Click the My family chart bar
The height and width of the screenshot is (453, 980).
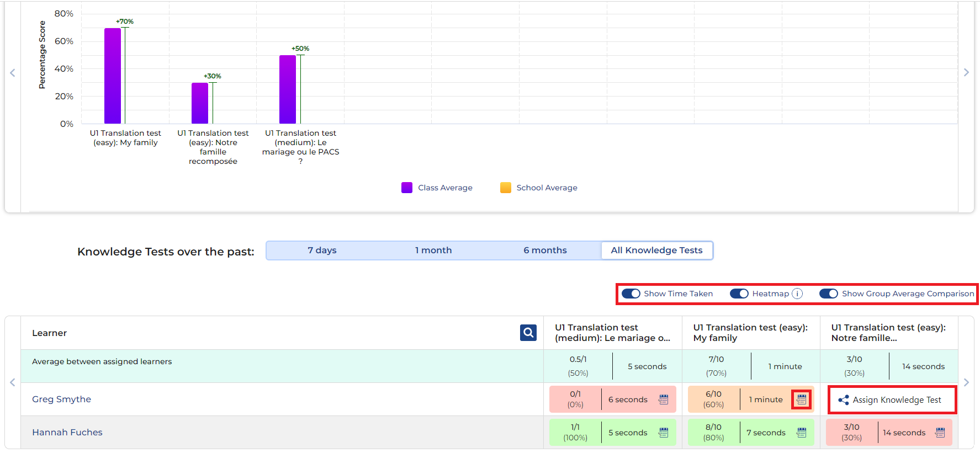click(113, 76)
